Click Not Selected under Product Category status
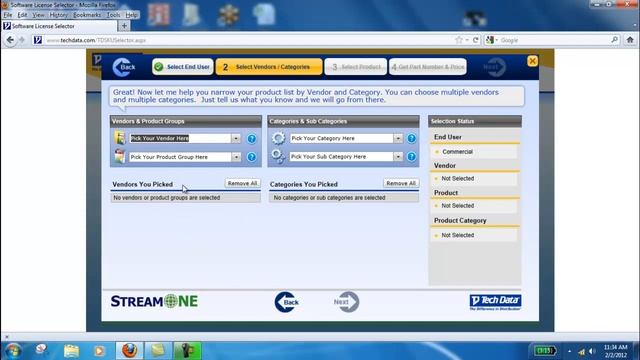 coord(458,236)
